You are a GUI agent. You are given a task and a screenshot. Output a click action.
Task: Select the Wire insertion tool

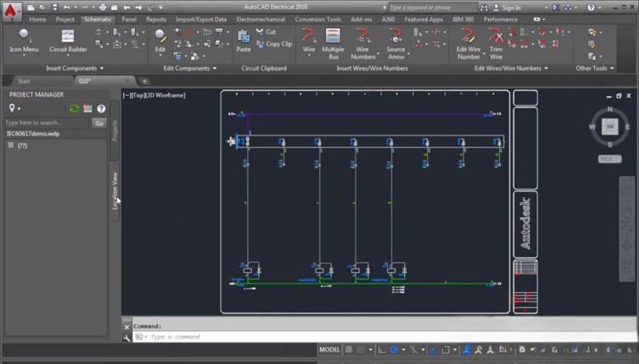(x=308, y=41)
